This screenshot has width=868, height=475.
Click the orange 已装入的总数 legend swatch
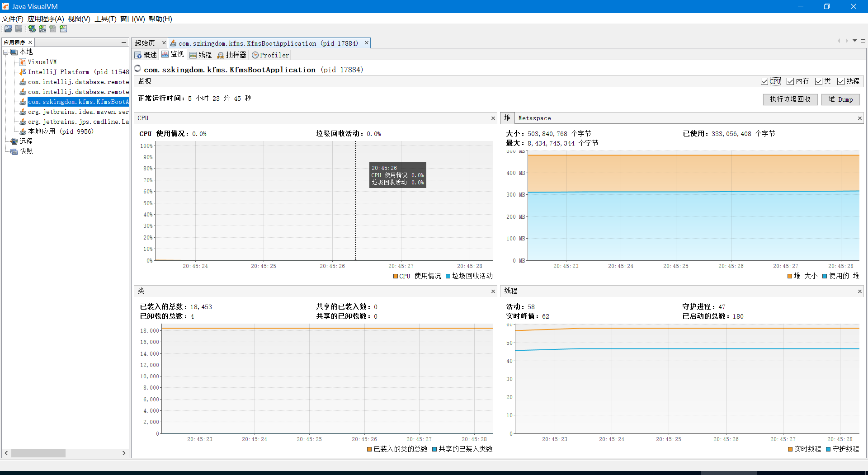pos(369,449)
